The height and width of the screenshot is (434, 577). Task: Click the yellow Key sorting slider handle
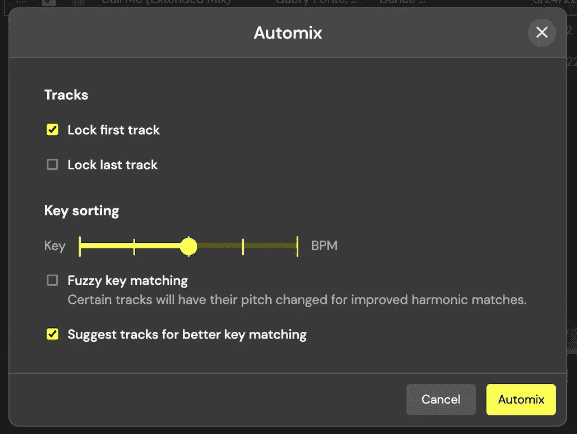pos(188,246)
